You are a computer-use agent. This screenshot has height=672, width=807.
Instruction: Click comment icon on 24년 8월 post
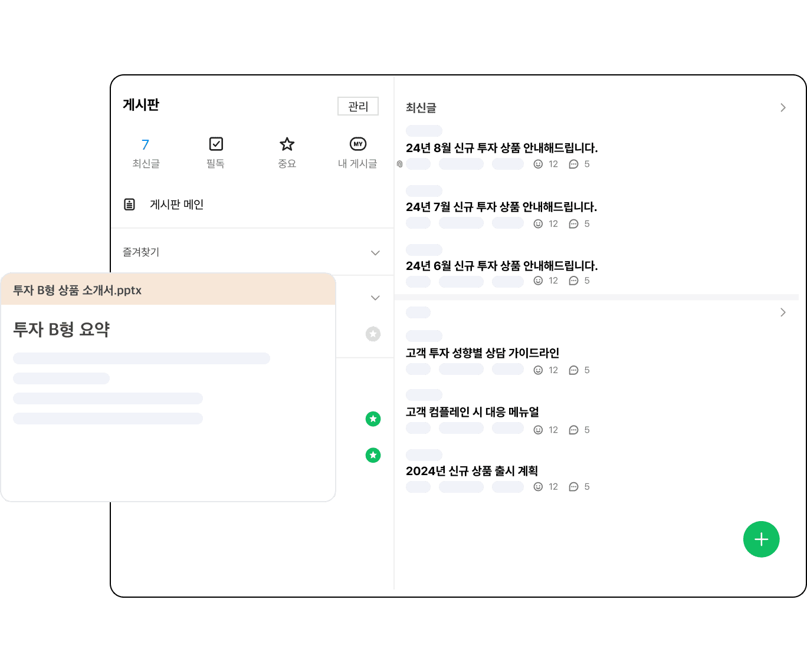tap(573, 164)
